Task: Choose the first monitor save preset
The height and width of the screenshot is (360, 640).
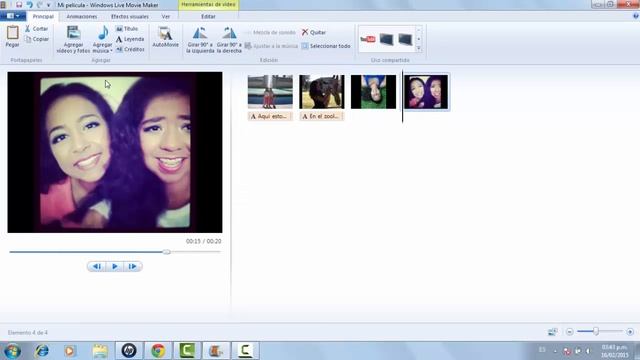Action: coord(386,39)
